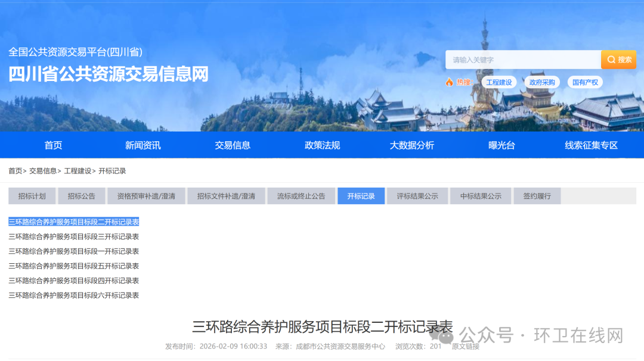This screenshot has width=644, height=361.
Task: Switch to the 评标结果公示 tab
Action: coord(417,196)
